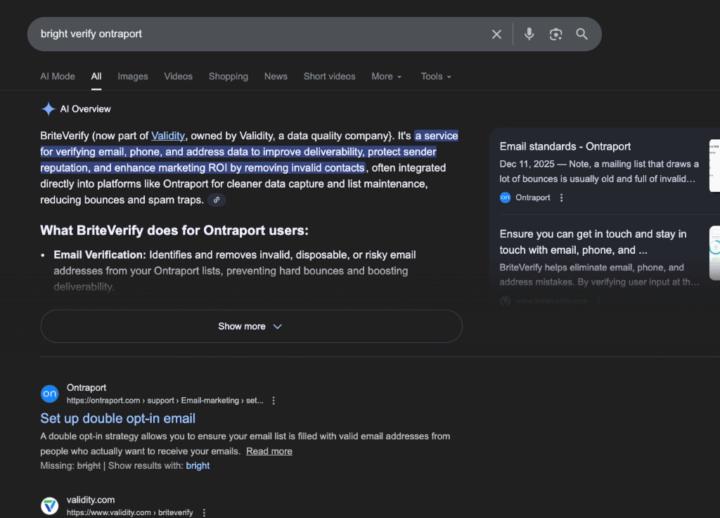720x518 pixels.
Task: Open Google Lens image search
Action: tap(556, 34)
